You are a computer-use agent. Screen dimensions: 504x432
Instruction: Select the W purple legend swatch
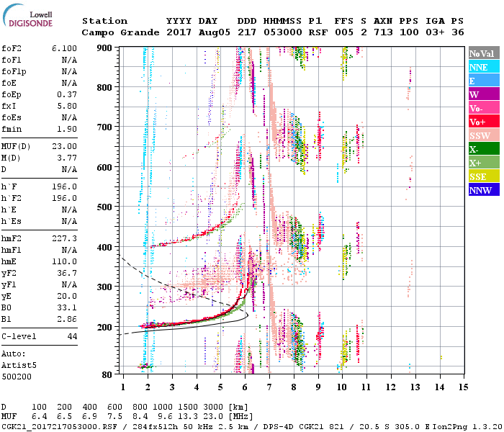point(483,94)
